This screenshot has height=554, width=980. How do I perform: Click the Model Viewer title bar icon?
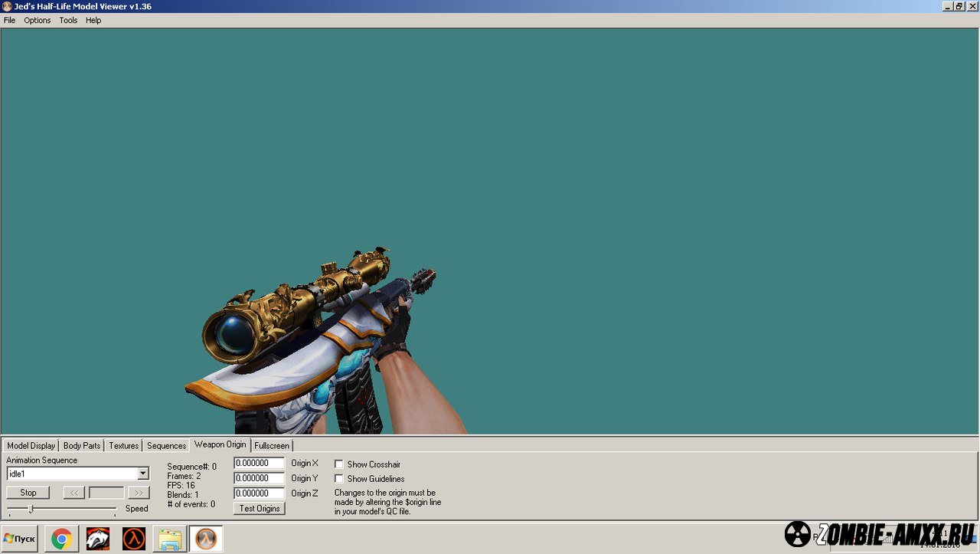click(7, 6)
